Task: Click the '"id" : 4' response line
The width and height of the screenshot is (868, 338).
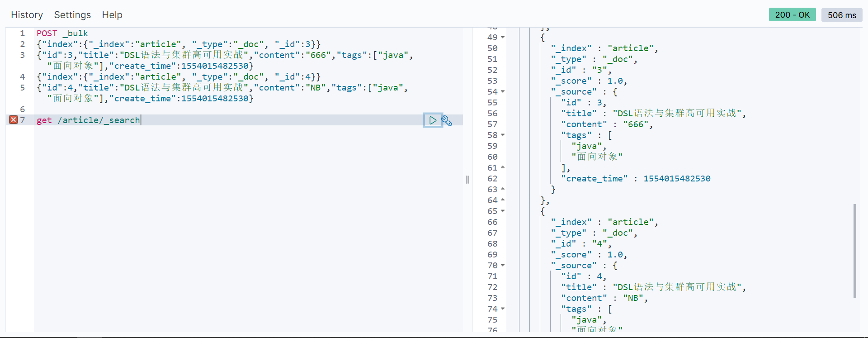Action: click(x=584, y=276)
